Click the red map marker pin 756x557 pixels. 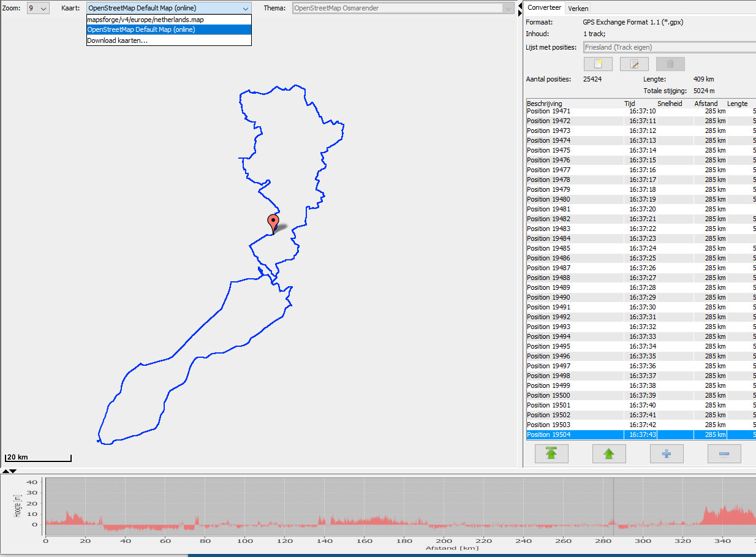273,223
